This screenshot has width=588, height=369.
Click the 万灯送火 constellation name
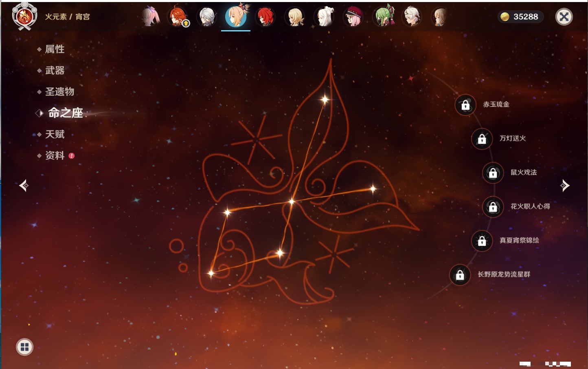(513, 138)
